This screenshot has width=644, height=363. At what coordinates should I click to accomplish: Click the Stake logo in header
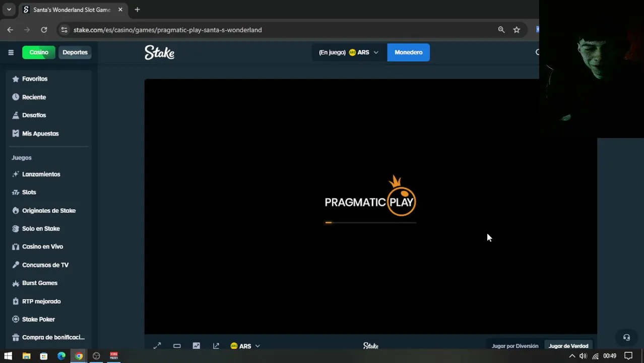(x=159, y=52)
